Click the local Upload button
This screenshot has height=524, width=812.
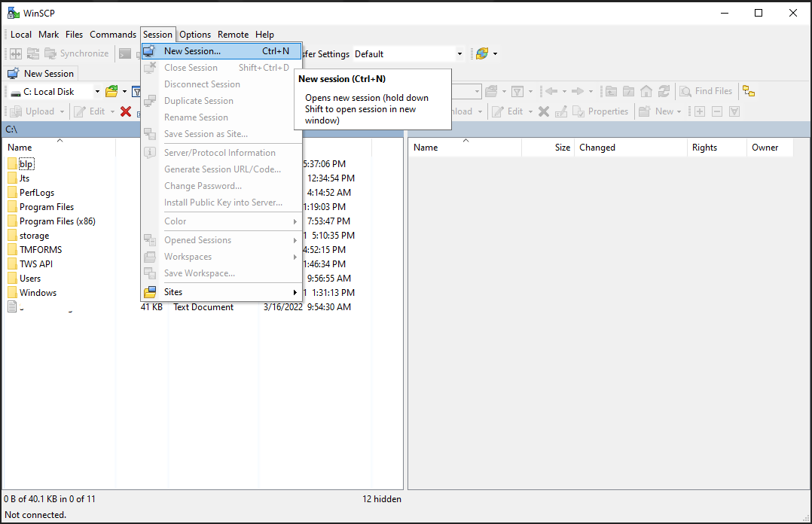[x=32, y=111]
